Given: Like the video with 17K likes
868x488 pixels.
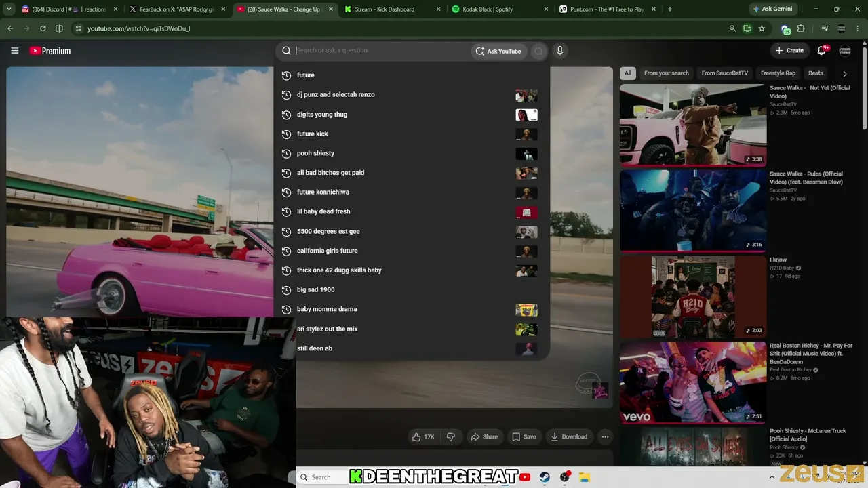Looking at the screenshot, I should tap(424, 437).
